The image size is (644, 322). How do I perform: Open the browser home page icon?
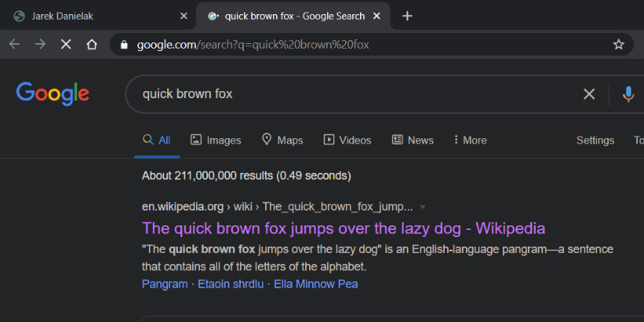[x=92, y=45]
